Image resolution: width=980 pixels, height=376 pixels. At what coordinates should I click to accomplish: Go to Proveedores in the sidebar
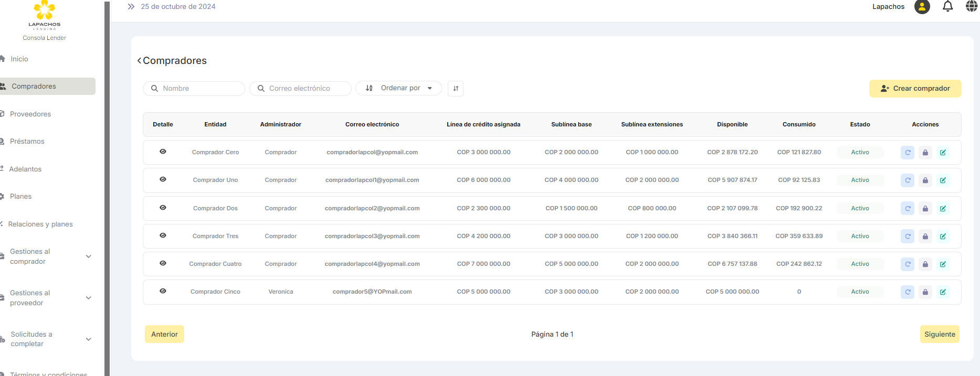point(30,114)
